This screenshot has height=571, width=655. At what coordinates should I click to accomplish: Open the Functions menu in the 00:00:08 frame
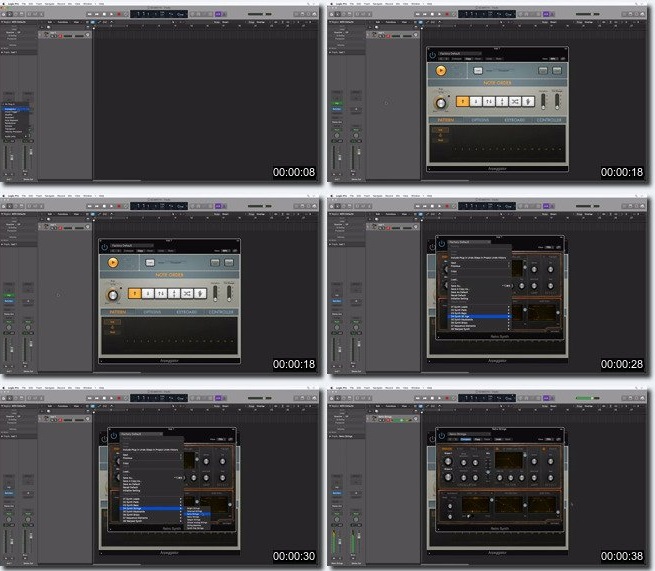pyautogui.click(x=63, y=22)
